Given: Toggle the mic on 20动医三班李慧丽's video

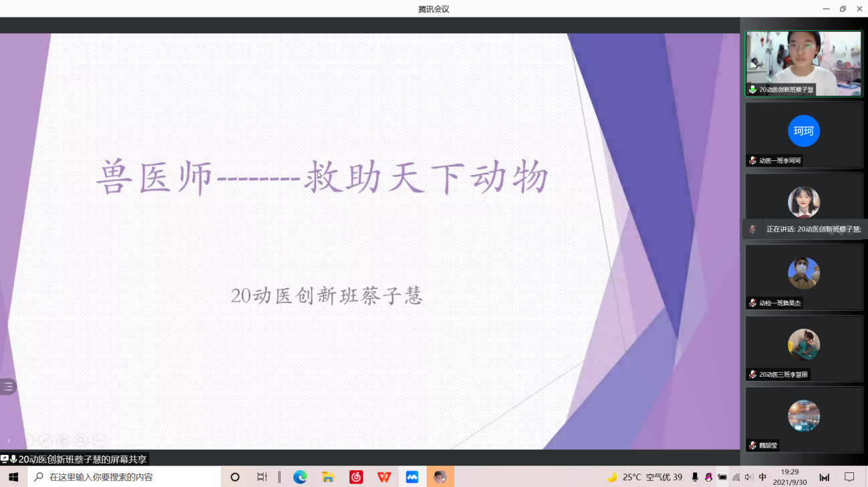Looking at the screenshot, I should (752, 375).
